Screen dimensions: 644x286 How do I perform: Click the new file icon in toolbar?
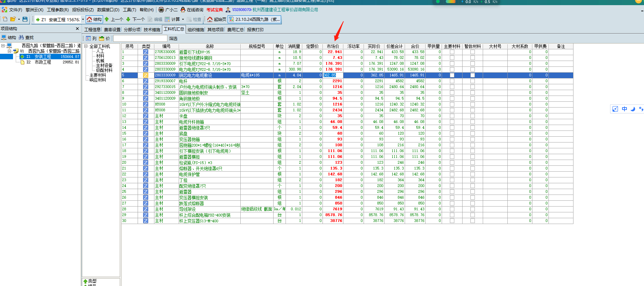point(5,19)
